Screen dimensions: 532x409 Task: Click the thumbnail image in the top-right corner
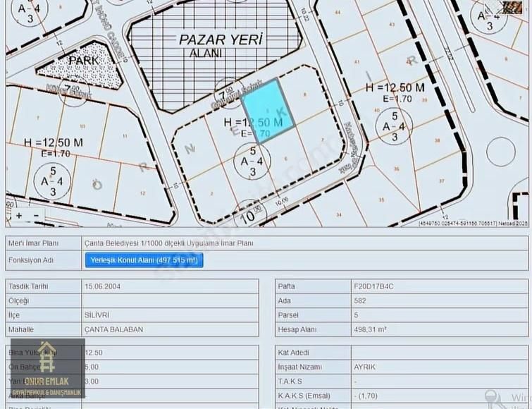pos(512,8)
